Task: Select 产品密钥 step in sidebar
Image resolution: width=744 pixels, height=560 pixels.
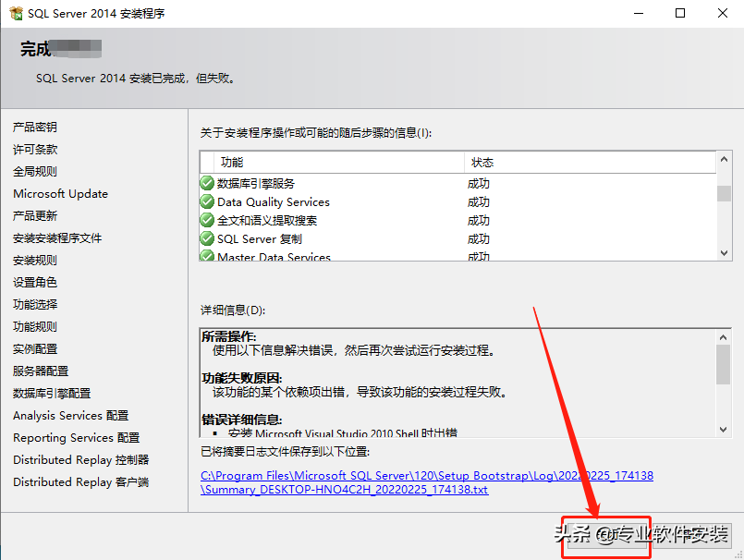Action: (x=35, y=128)
